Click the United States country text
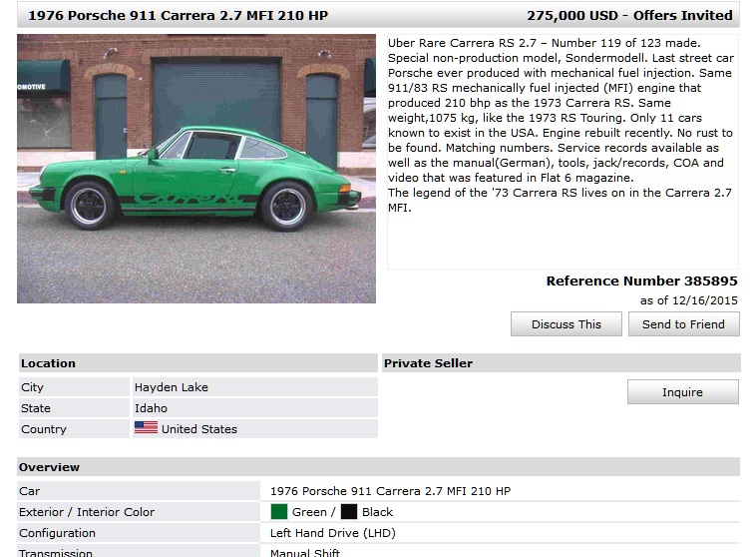 point(199,429)
